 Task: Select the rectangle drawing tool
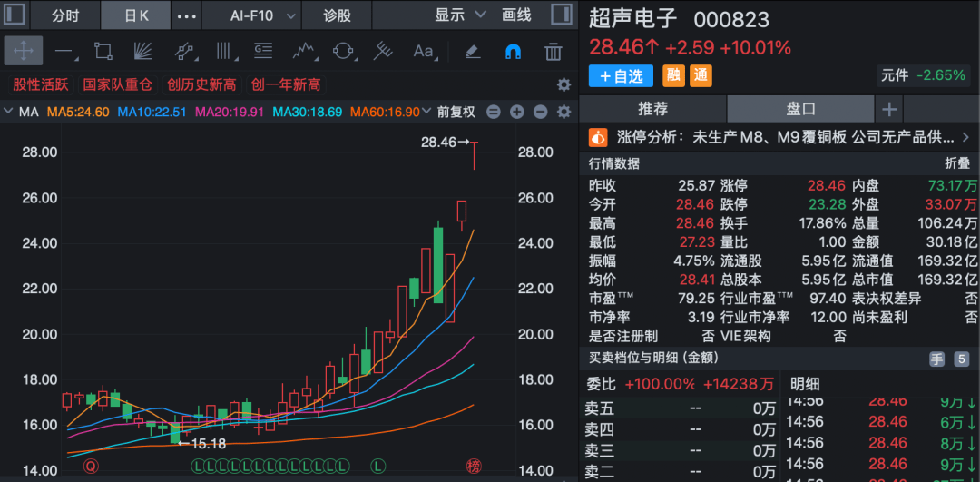point(103,51)
